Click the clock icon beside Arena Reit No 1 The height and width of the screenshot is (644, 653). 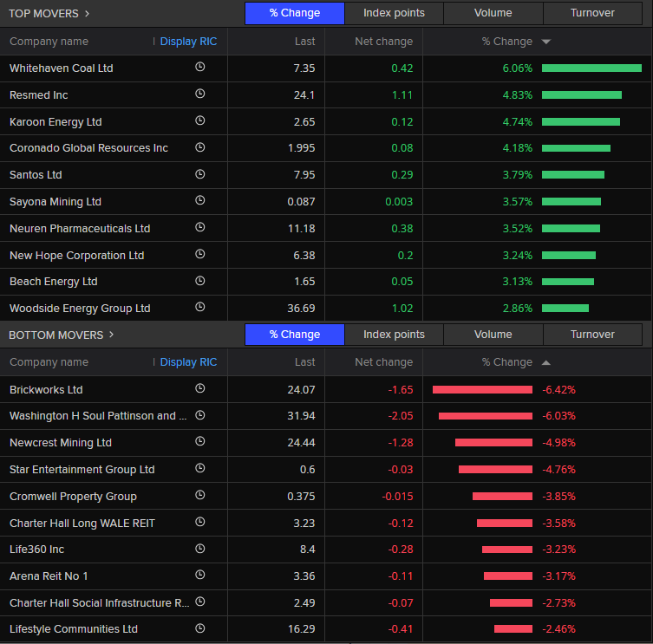[200, 575]
